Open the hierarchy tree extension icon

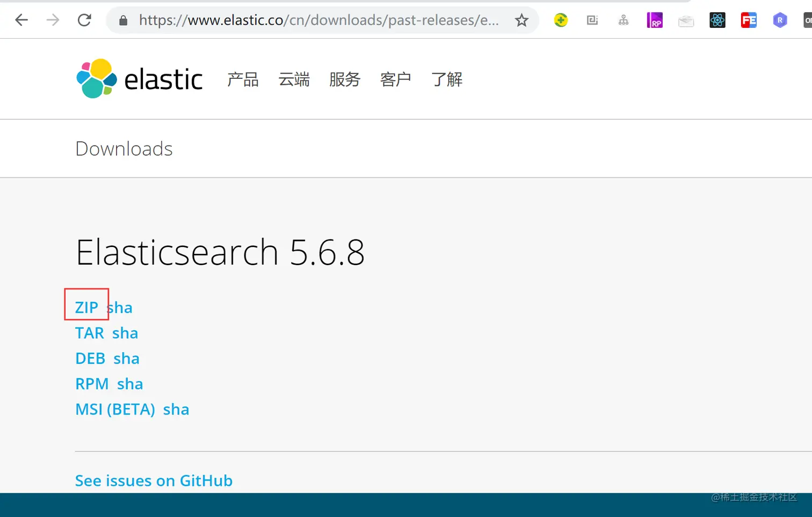click(x=624, y=20)
